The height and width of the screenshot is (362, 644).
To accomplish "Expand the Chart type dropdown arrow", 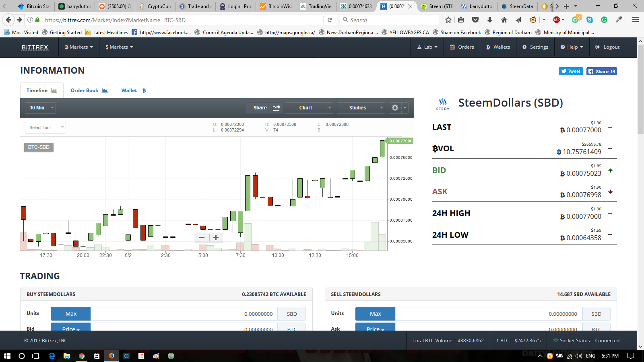I will click(x=330, y=108).
